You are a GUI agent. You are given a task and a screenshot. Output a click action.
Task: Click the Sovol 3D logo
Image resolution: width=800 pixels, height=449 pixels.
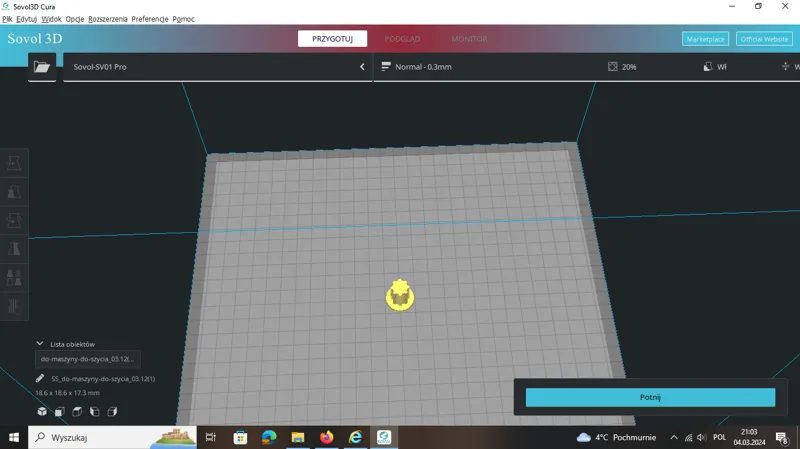35,39
